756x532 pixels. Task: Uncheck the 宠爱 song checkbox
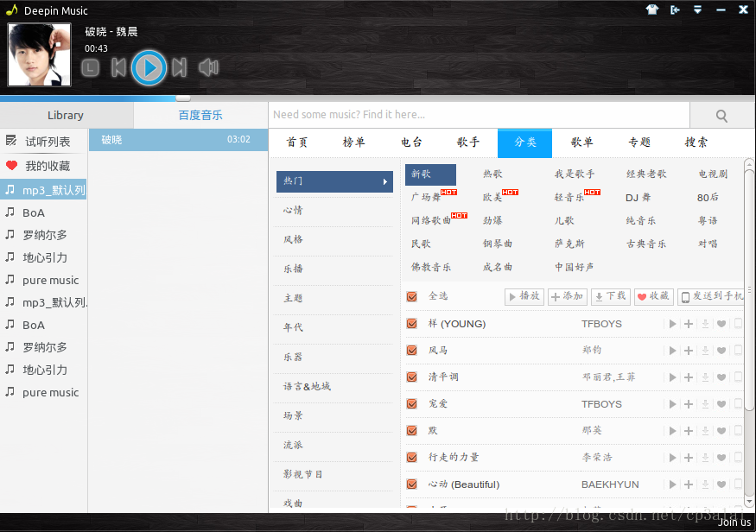pos(412,404)
